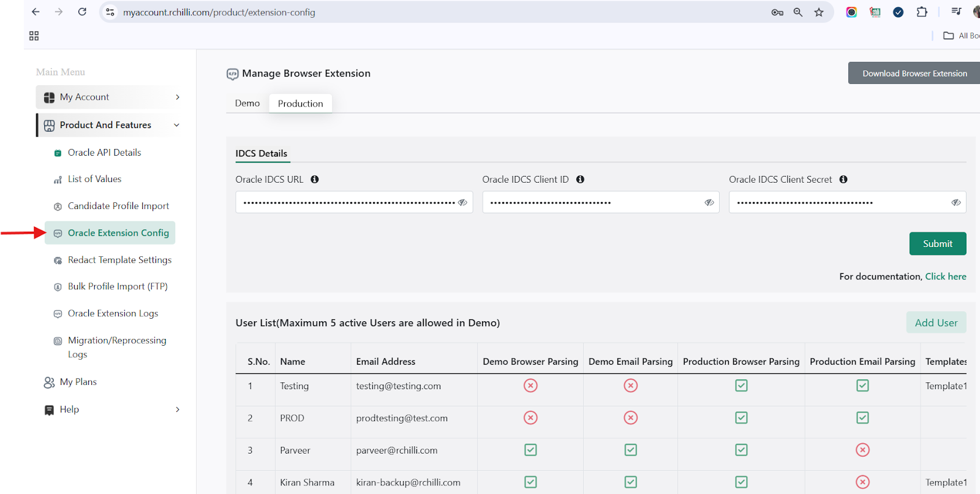Click the Add User button
Viewport: 980px width, 494px height.
(936, 322)
